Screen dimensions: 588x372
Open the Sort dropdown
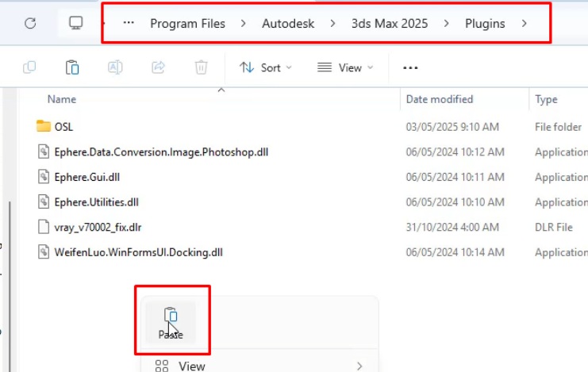[266, 67]
